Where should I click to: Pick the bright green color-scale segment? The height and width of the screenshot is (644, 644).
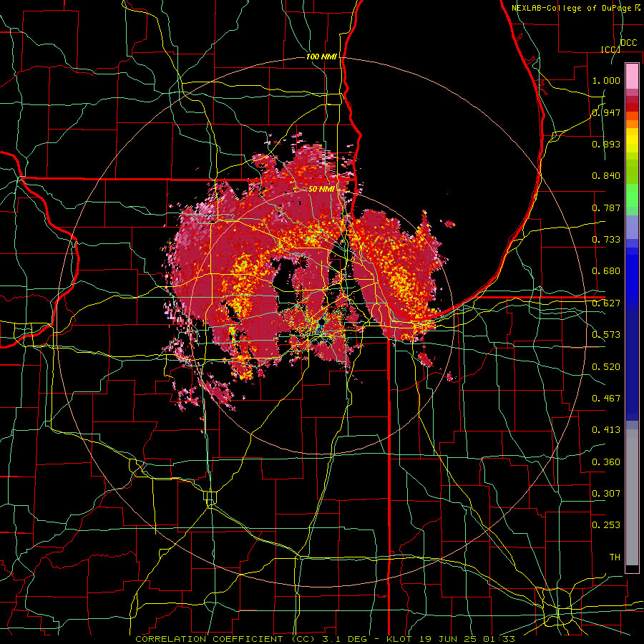(632, 195)
